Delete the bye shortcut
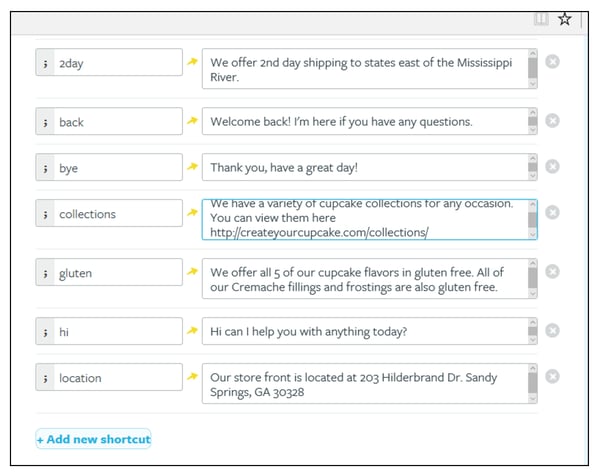Image resolution: width=600 pixels, height=476 pixels. tap(552, 166)
